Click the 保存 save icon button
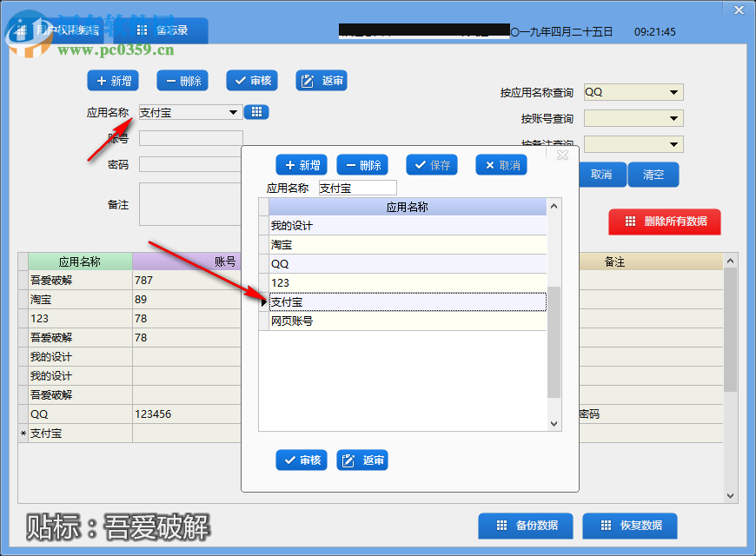This screenshot has width=756, height=556. 420,164
